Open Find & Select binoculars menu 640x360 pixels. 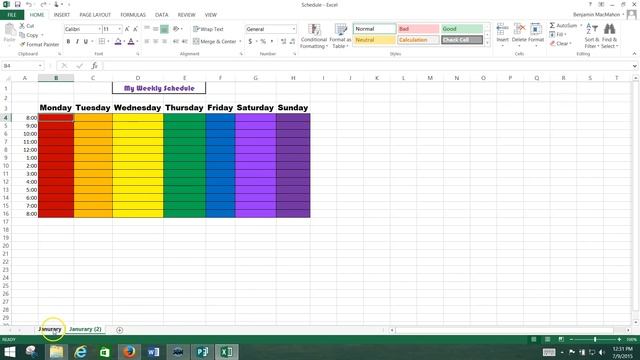tap(609, 36)
